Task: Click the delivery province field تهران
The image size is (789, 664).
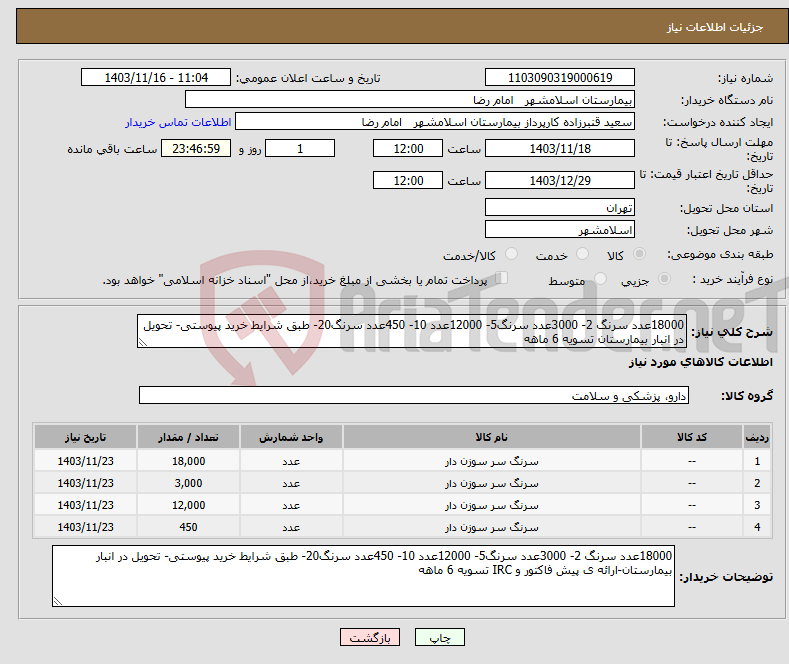Action: click(x=560, y=207)
